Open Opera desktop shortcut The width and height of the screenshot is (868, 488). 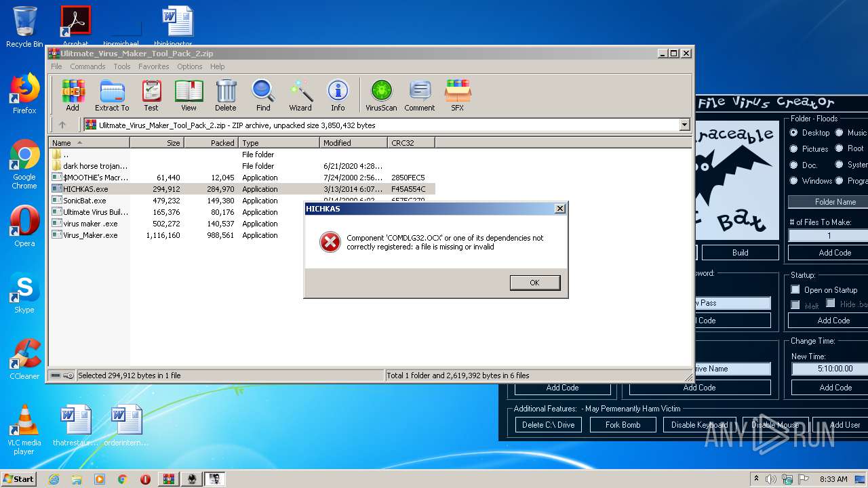pyautogui.click(x=24, y=226)
